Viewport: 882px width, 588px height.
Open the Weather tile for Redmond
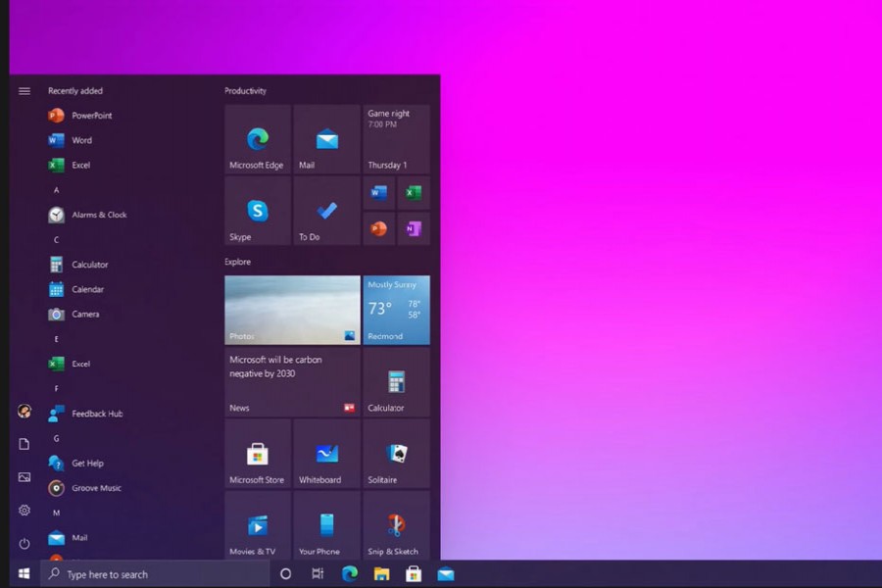[396, 310]
